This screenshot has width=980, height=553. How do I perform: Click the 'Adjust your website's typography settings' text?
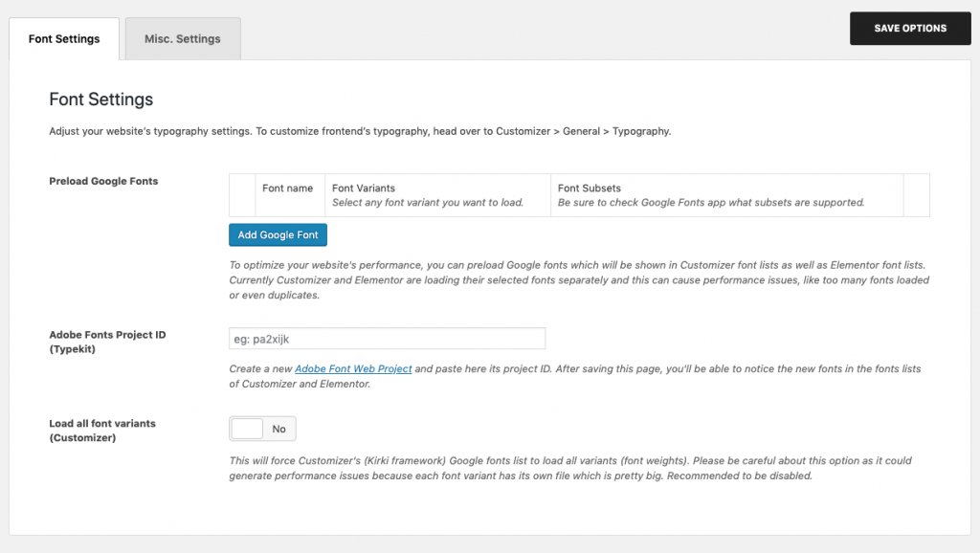coord(360,131)
